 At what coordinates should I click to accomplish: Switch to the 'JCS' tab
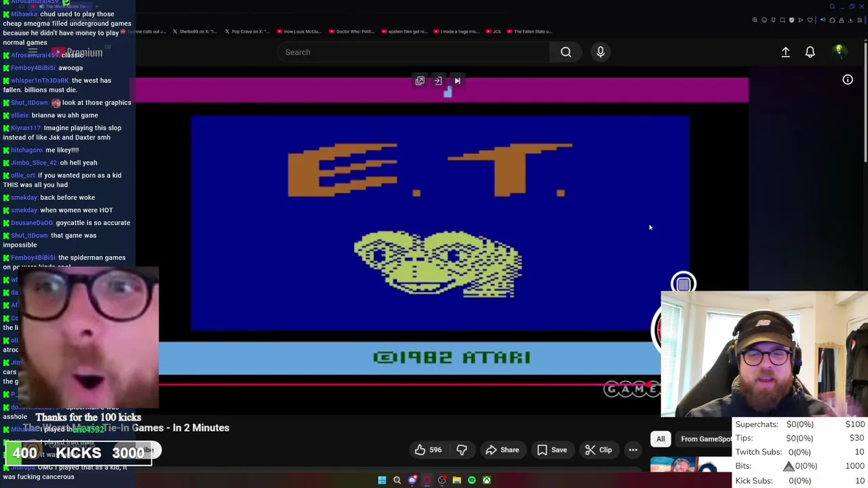tap(493, 31)
